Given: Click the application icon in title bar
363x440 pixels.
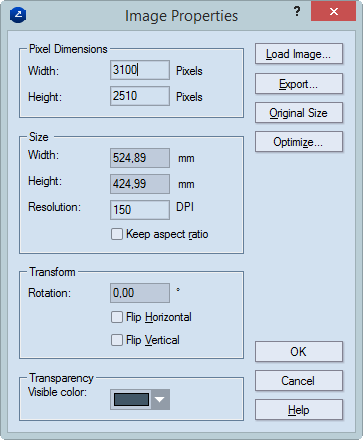Looking at the screenshot, I should [x=18, y=15].
